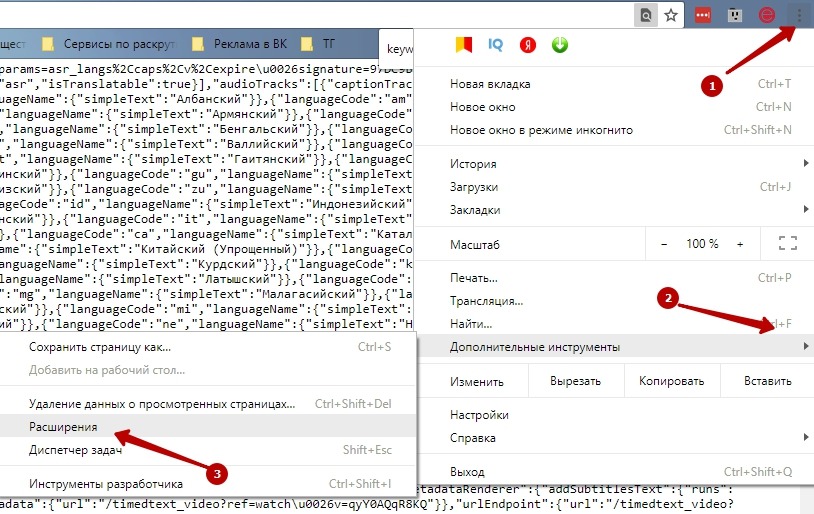This screenshot has width=814, height=514.
Task: Click the red Yandex Я extension icon
Action: 527,45
